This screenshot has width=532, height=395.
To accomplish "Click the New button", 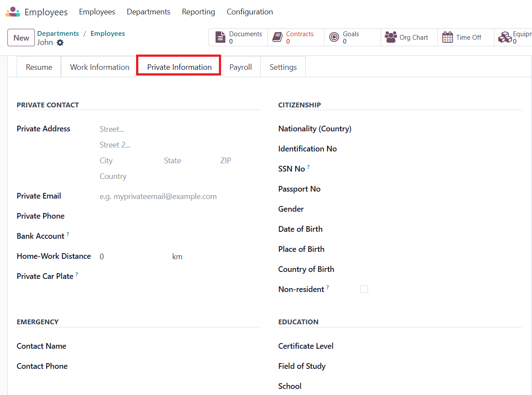I will click(x=21, y=38).
